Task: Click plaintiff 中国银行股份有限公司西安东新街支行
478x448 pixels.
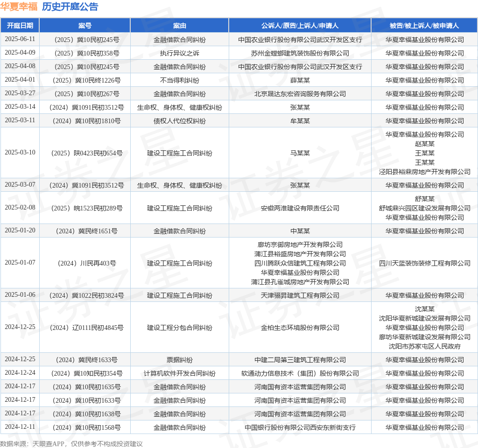Action: point(300,427)
